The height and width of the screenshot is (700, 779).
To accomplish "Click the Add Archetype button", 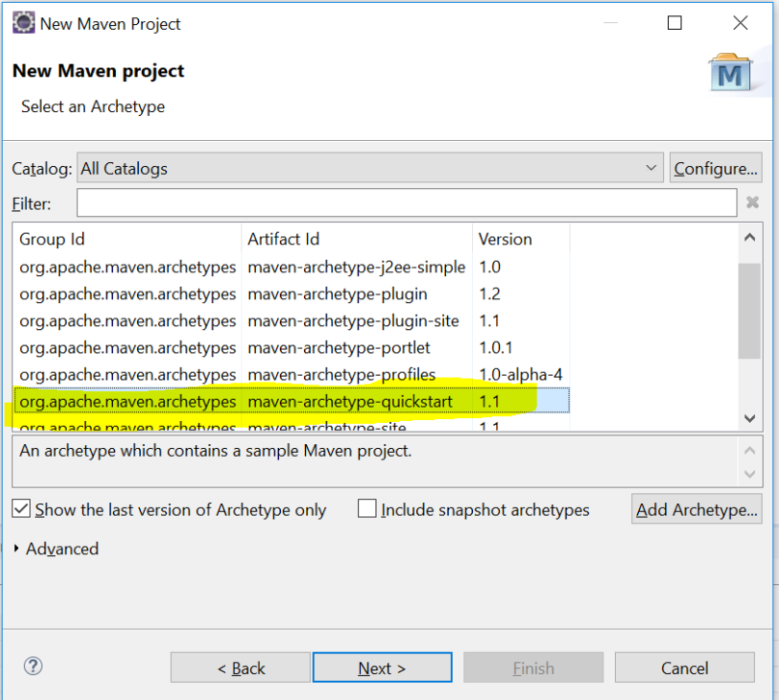I will pyautogui.click(x=696, y=509).
